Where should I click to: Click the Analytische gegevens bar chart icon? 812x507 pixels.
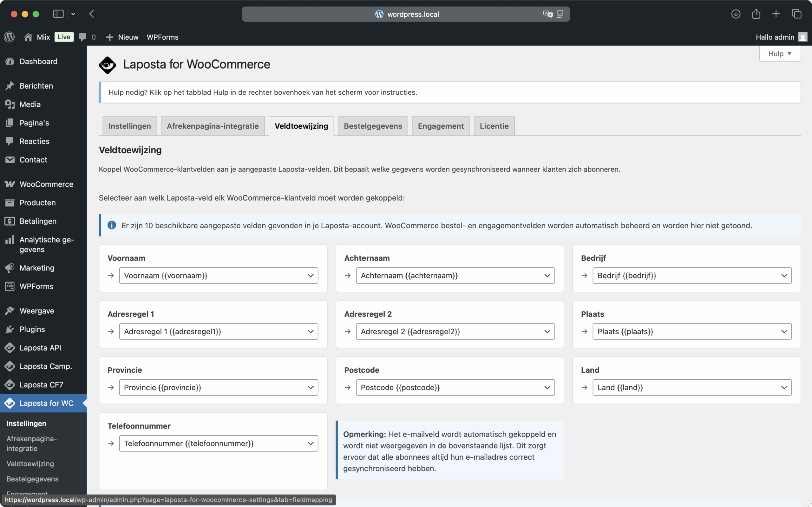point(10,239)
